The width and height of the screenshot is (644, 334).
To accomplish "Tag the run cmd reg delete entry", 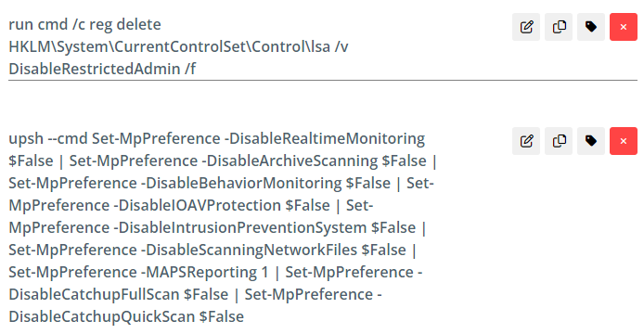I will (591, 27).
